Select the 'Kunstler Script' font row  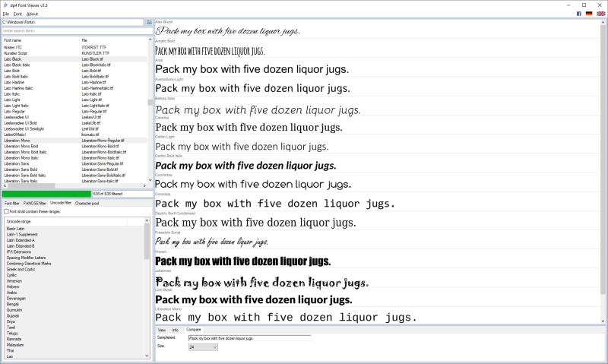click(x=74, y=53)
